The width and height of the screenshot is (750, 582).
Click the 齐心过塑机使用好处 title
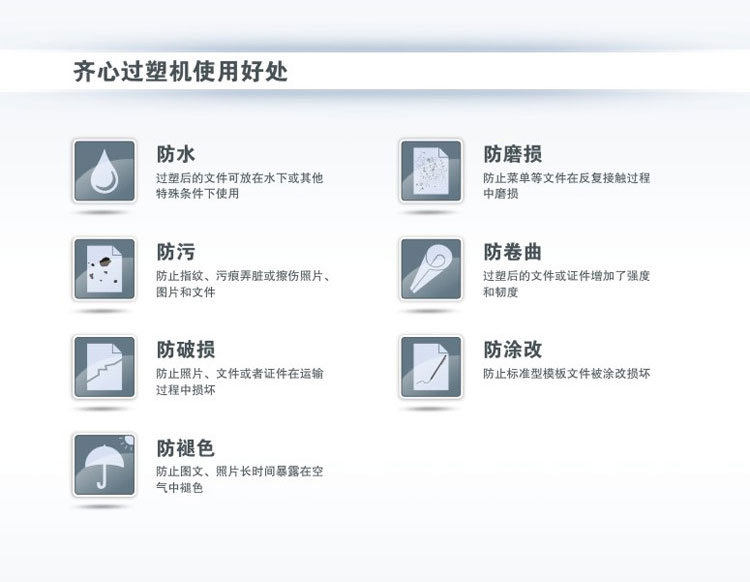[182, 72]
